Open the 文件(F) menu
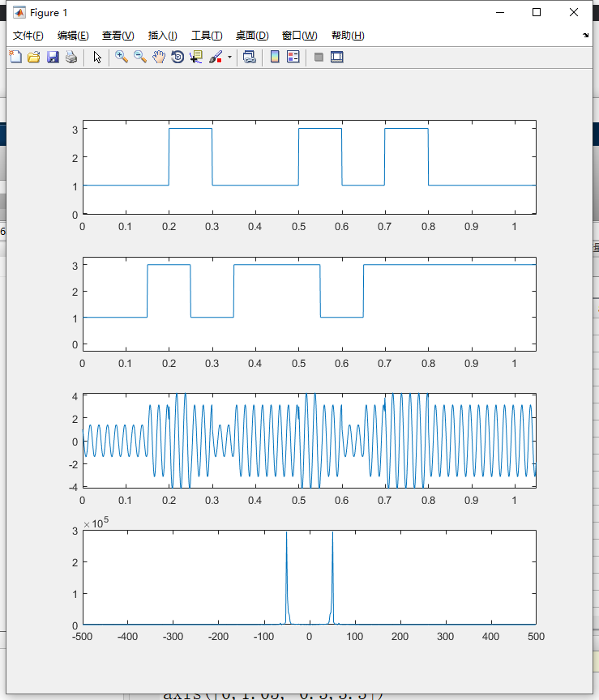This screenshot has height=700, width=599. (x=28, y=36)
